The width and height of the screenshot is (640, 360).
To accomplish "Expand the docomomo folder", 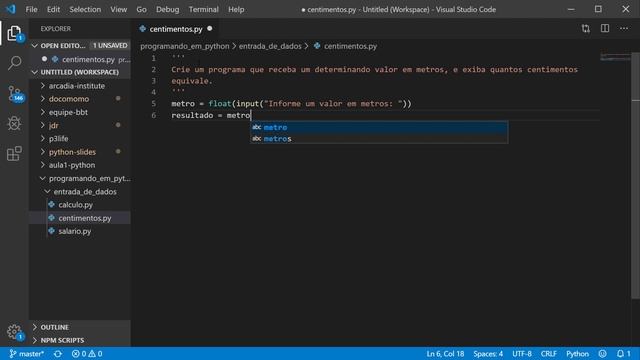I will click(x=80, y=99).
